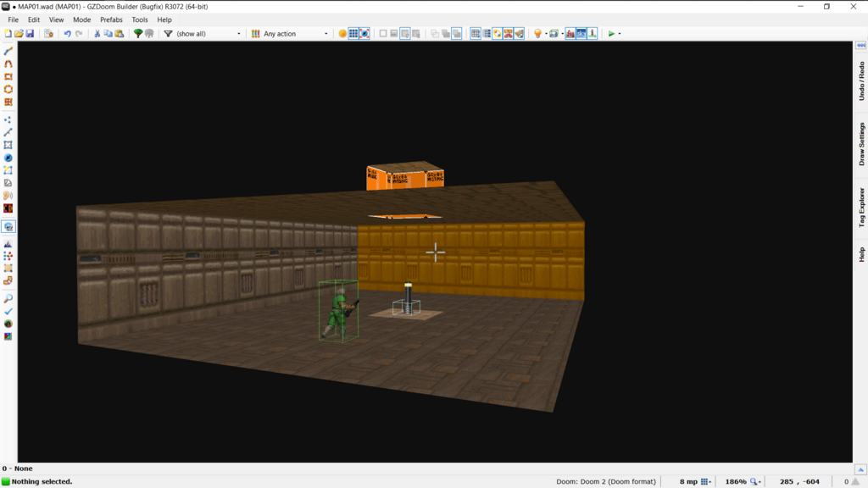Open Sound Propagation mode (ear icon)
The height and width of the screenshot is (488, 868).
8,196
